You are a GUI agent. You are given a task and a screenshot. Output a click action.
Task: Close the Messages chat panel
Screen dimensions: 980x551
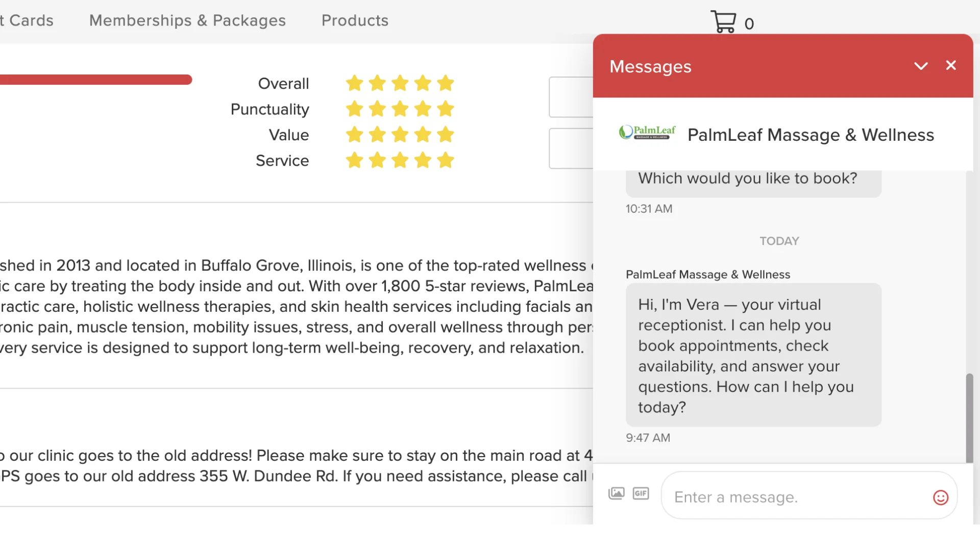point(950,65)
